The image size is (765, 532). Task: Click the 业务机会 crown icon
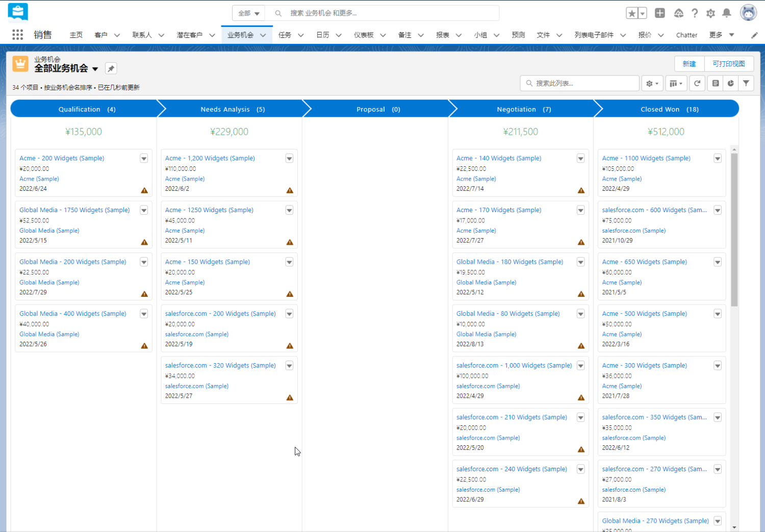pos(20,64)
